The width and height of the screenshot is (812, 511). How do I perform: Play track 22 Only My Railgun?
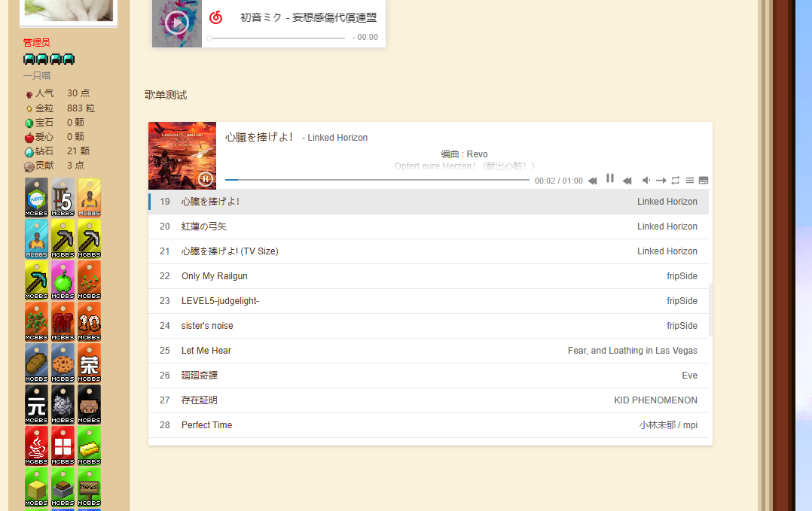tap(429, 276)
